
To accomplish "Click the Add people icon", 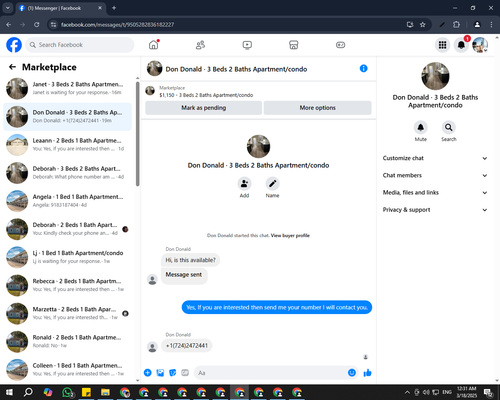I will [x=244, y=183].
